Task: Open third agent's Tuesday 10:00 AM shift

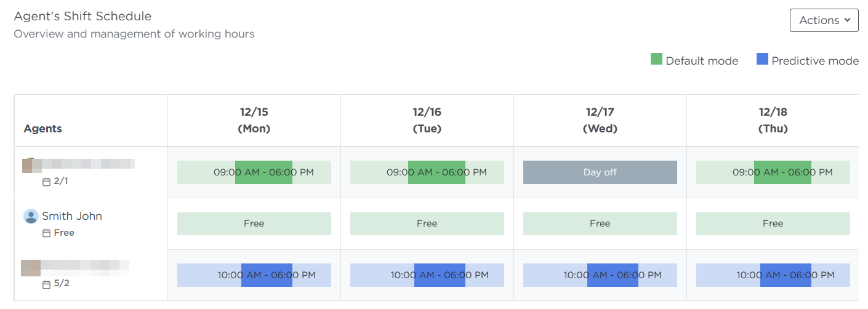Action: (427, 275)
